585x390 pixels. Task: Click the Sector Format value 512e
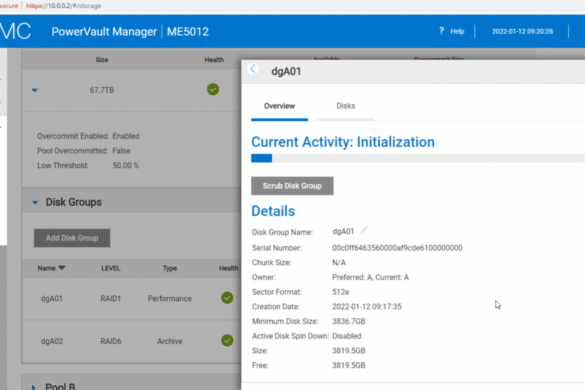[x=341, y=292]
